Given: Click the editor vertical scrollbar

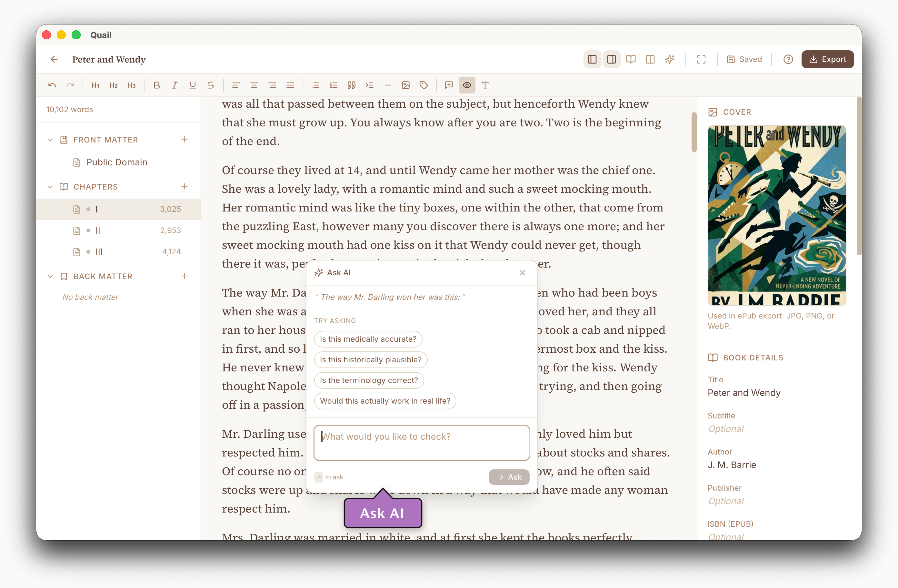Looking at the screenshot, I should [x=693, y=132].
